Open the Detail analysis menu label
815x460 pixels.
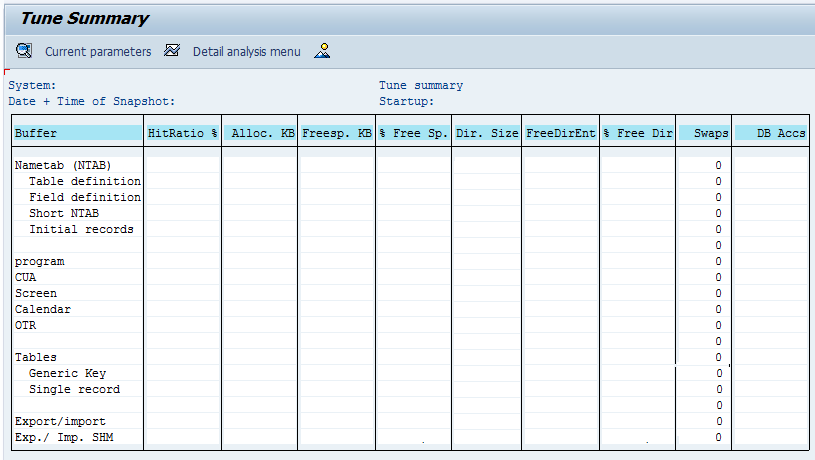(x=246, y=51)
